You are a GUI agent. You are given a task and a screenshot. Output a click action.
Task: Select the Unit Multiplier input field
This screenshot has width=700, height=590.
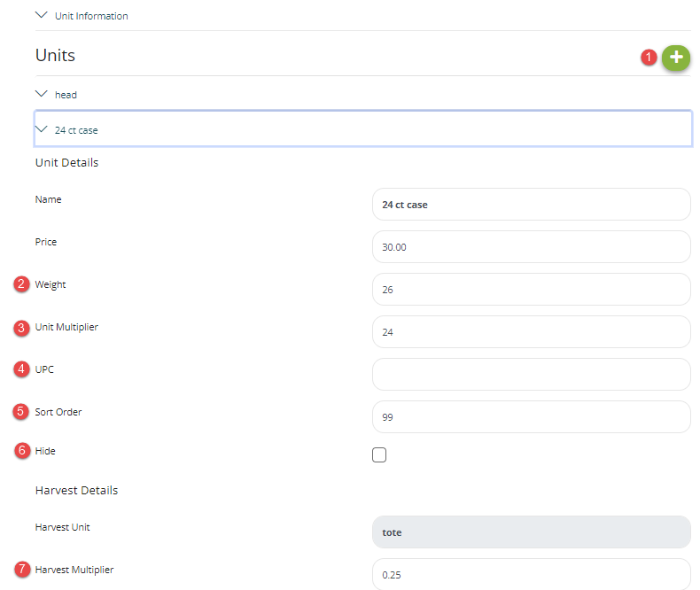(531, 332)
